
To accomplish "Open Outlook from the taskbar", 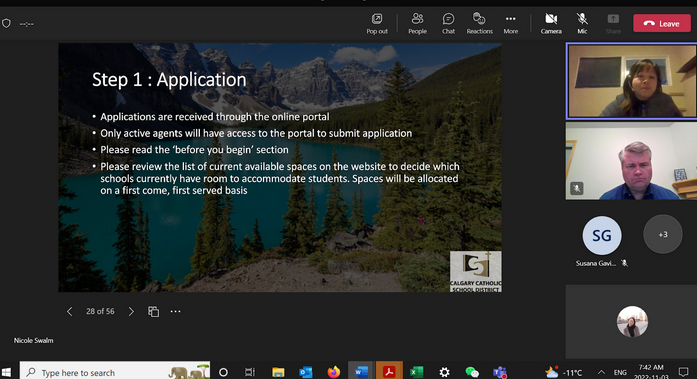I will (x=306, y=372).
